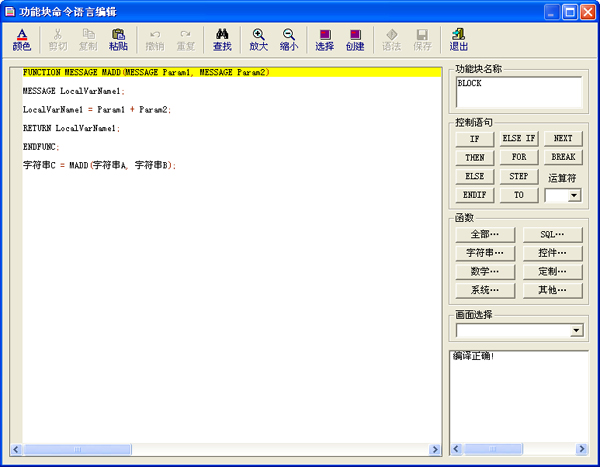Click the line '字符串C = MADD(字符串A, 字符串B);'
Screen dimensions: 600x467
(99, 165)
